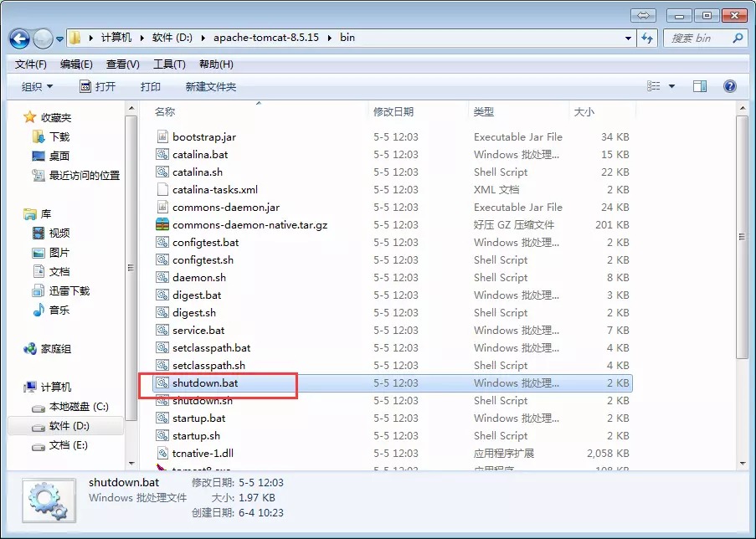Click apache-tomcat-8.5.15 in the breadcrumb
This screenshot has height=539, width=756.
pyautogui.click(x=266, y=38)
